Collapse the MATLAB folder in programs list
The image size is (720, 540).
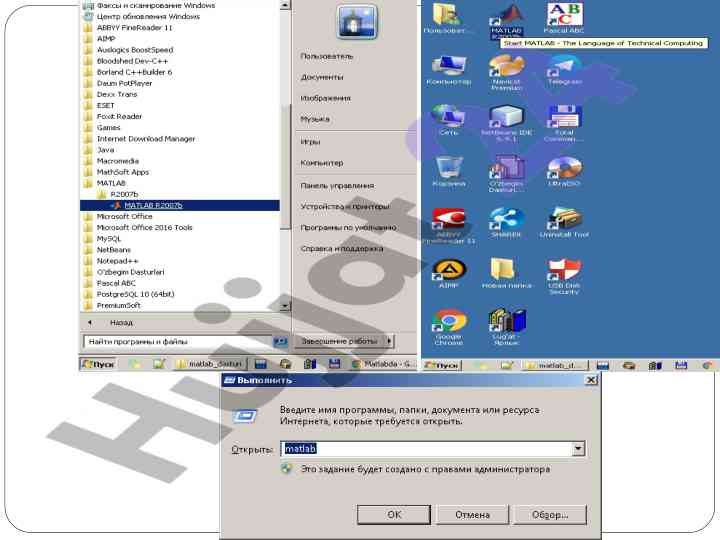pos(110,183)
